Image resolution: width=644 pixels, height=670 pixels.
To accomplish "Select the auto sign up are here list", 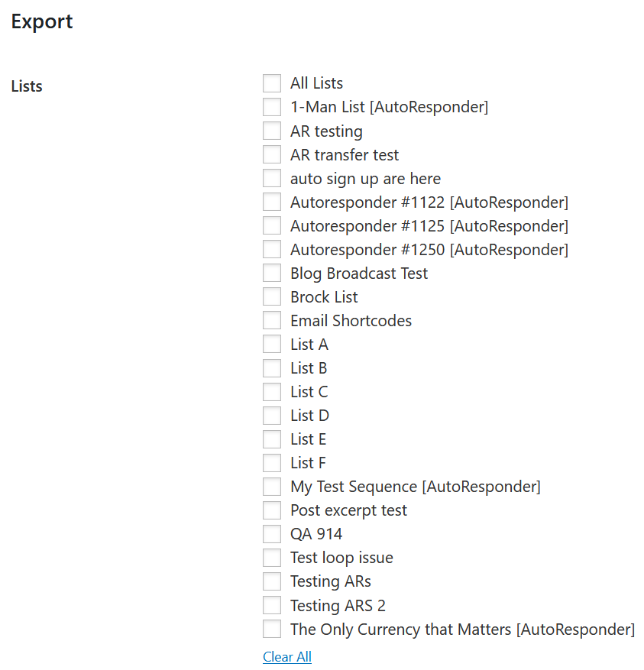I will click(272, 178).
